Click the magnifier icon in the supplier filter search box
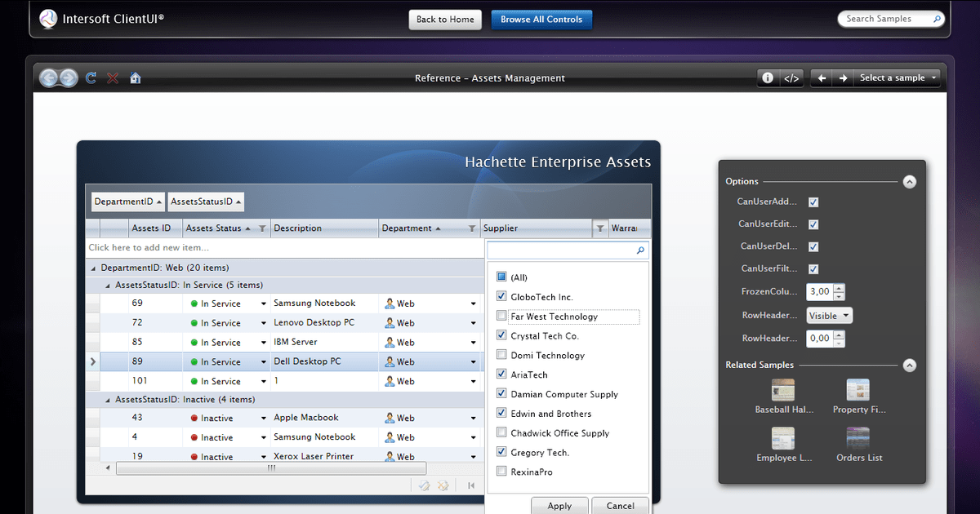Viewport: 980px width, 514px height. point(641,250)
